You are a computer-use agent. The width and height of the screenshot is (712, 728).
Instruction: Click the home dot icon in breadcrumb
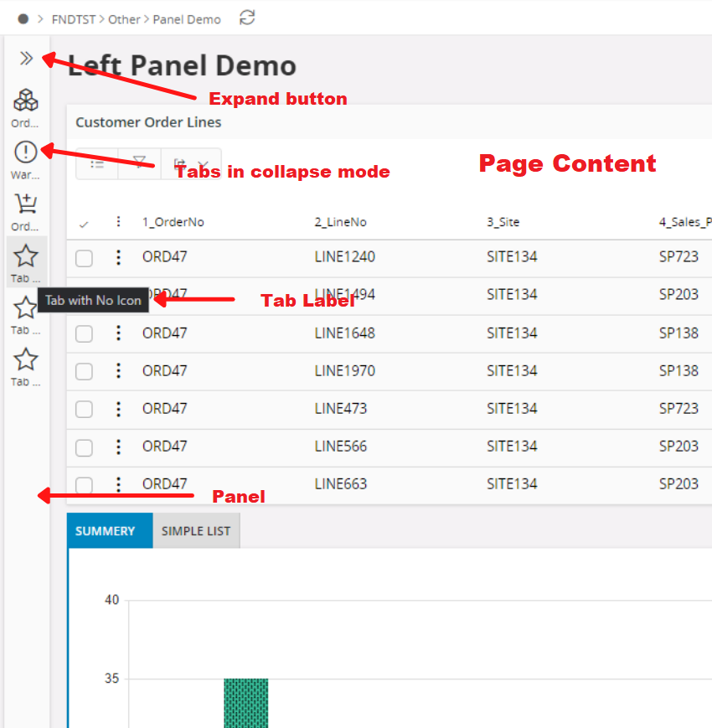pos(23,18)
